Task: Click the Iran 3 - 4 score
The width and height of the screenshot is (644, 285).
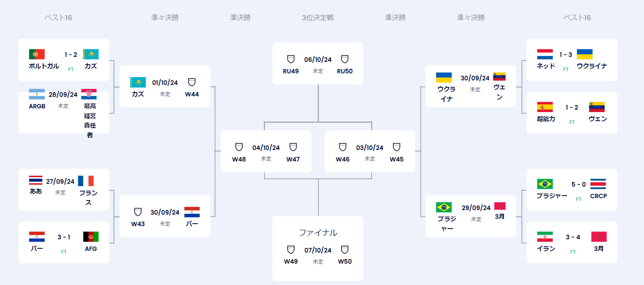Action: 573,237
